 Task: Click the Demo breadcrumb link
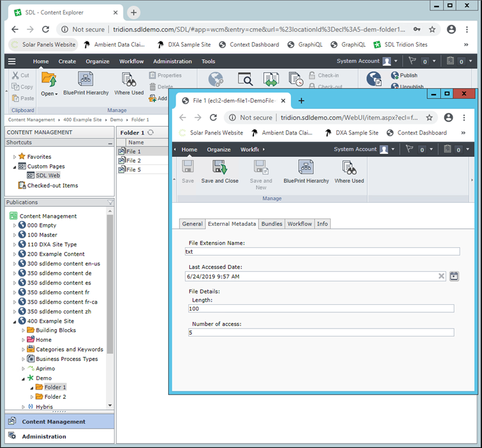[116, 119]
